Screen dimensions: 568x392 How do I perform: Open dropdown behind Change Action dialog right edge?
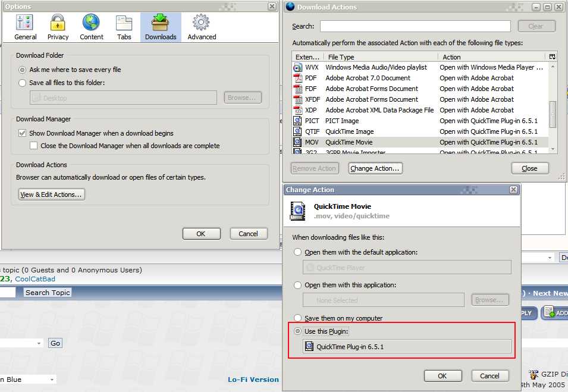click(550, 258)
